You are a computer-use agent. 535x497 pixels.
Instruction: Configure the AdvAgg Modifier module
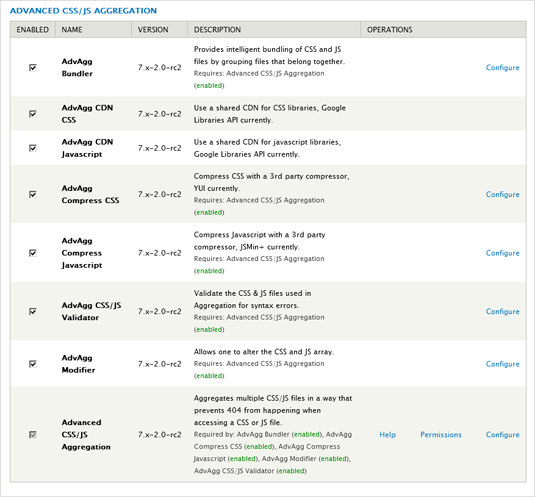pos(503,364)
